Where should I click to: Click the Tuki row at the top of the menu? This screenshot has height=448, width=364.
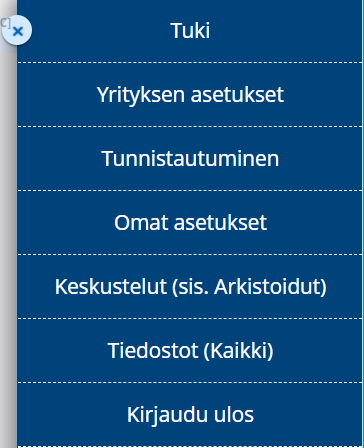click(x=190, y=31)
